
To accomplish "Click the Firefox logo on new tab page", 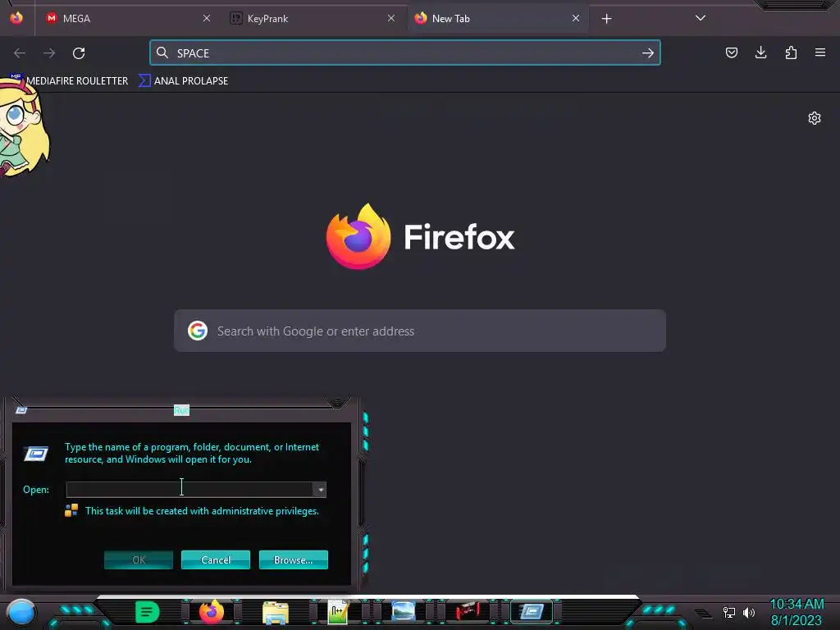I will [x=358, y=237].
